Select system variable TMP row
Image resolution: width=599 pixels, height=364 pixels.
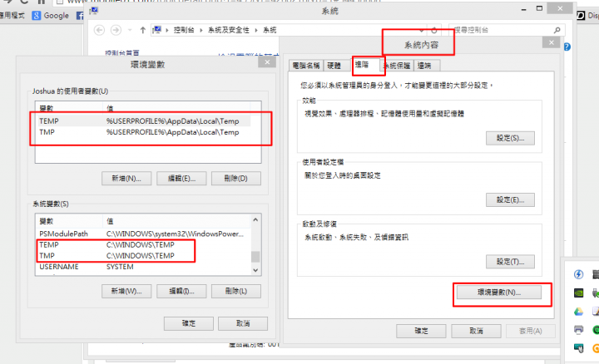[144, 256]
